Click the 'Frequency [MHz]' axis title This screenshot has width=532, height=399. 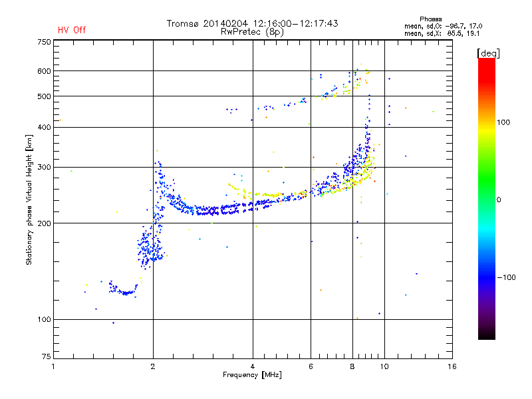[x=252, y=375]
